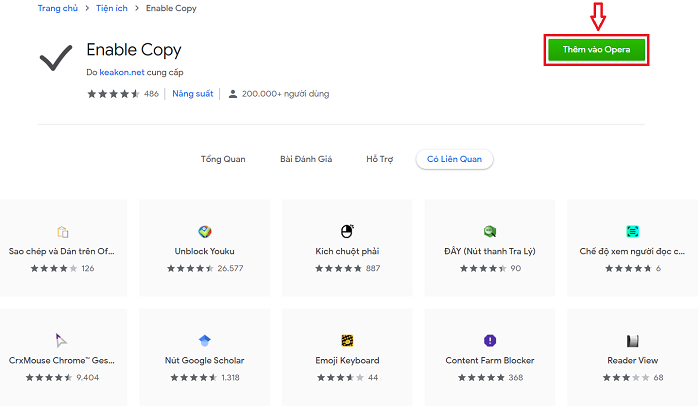This screenshot has width=700, height=410.
Task: Open the Hỗ Trợ tab
Action: [x=379, y=159]
